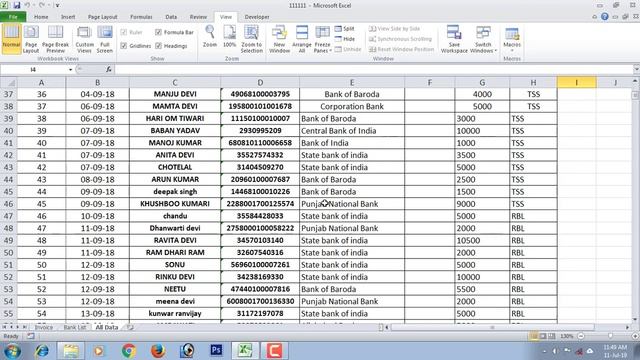
Task: Open Custom Views dialog
Action: pyautogui.click(x=84, y=39)
